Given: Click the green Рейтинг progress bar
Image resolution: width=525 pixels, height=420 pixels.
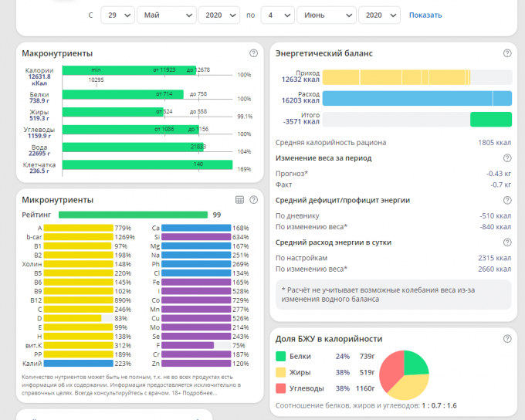Looking at the screenshot, I should [133, 215].
